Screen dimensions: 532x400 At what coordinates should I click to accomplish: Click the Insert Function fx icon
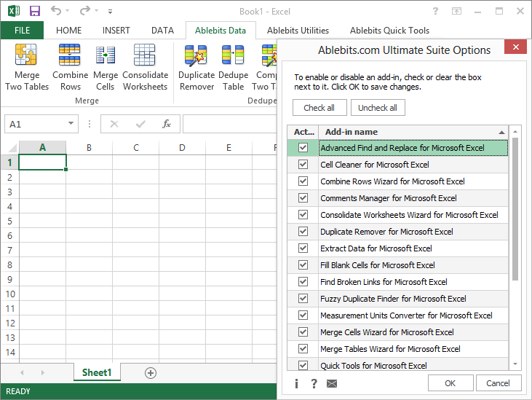[x=166, y=124]
